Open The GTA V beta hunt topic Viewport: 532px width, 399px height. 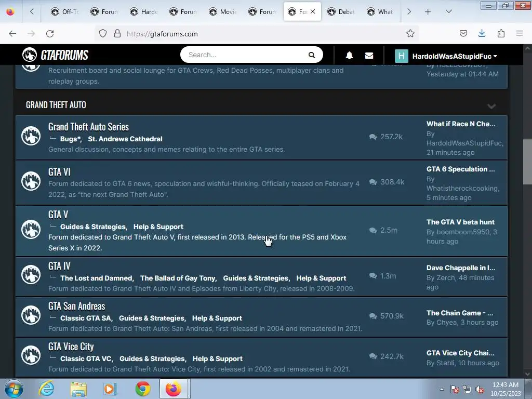(x=460, y=222)
